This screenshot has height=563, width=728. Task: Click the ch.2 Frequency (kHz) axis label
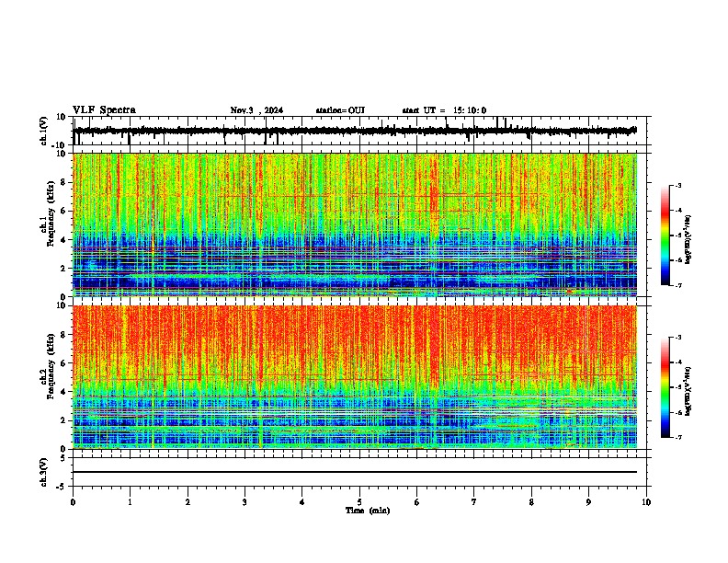click(48, 365)
